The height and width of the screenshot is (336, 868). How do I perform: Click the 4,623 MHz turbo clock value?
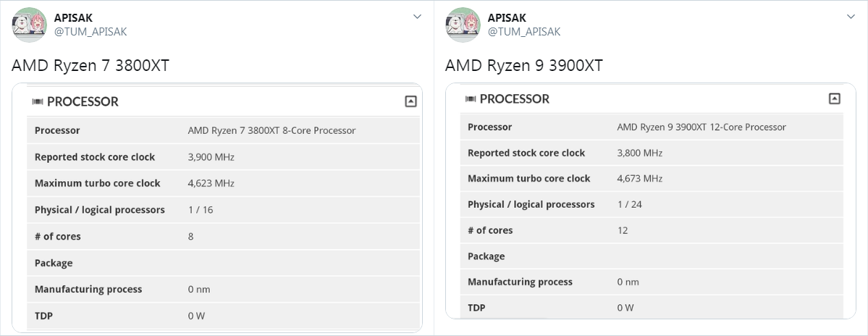[x=211, y=183]
